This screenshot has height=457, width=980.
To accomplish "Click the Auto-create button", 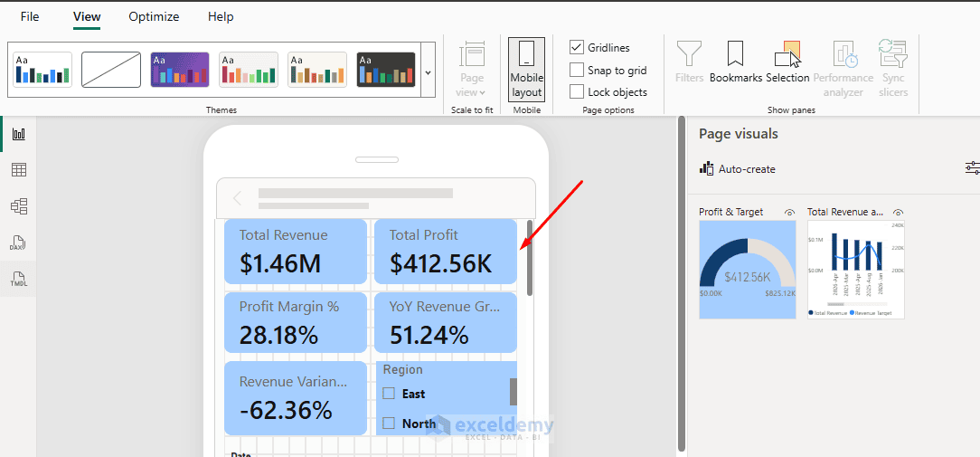I will (738, 169).
